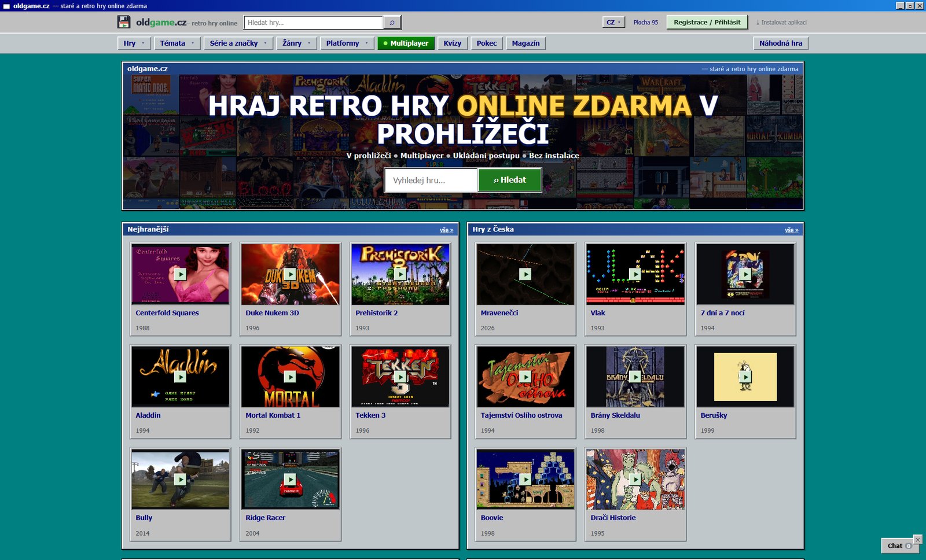
Task: Start Prehistorik 2 with its play icon
Action: (x=400, y=274)
